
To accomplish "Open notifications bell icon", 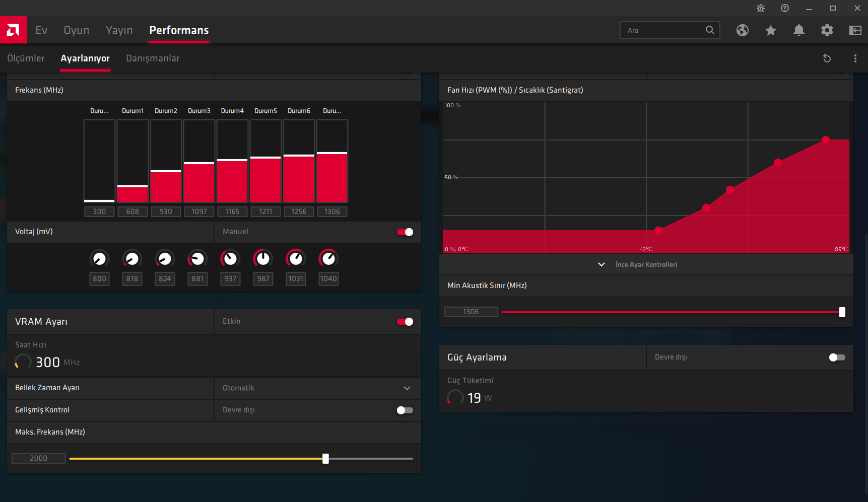I will point(799,30).
